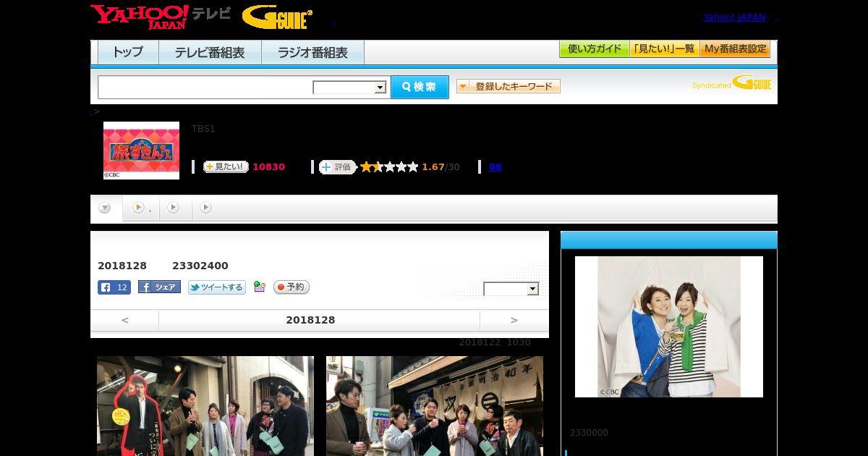This screenshot has width=868, height=456.
Task: Click the 10830 want-to-watch count
Action: tap(268, 167)
